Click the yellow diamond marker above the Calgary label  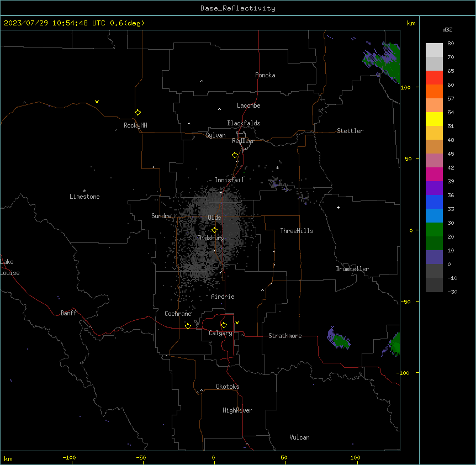pos(224,325)
